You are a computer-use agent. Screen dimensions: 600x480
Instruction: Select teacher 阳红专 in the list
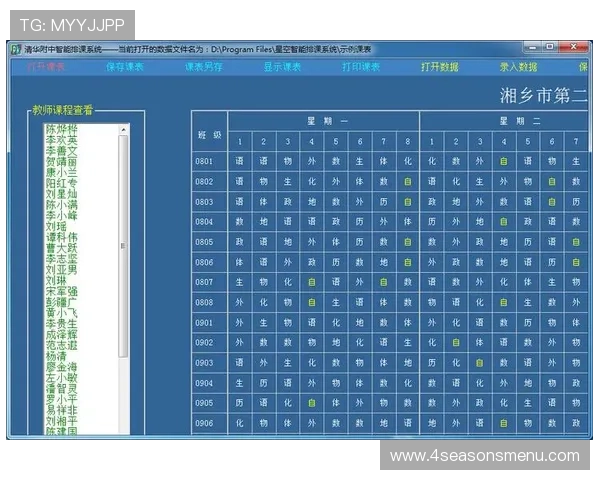point(61,183)
